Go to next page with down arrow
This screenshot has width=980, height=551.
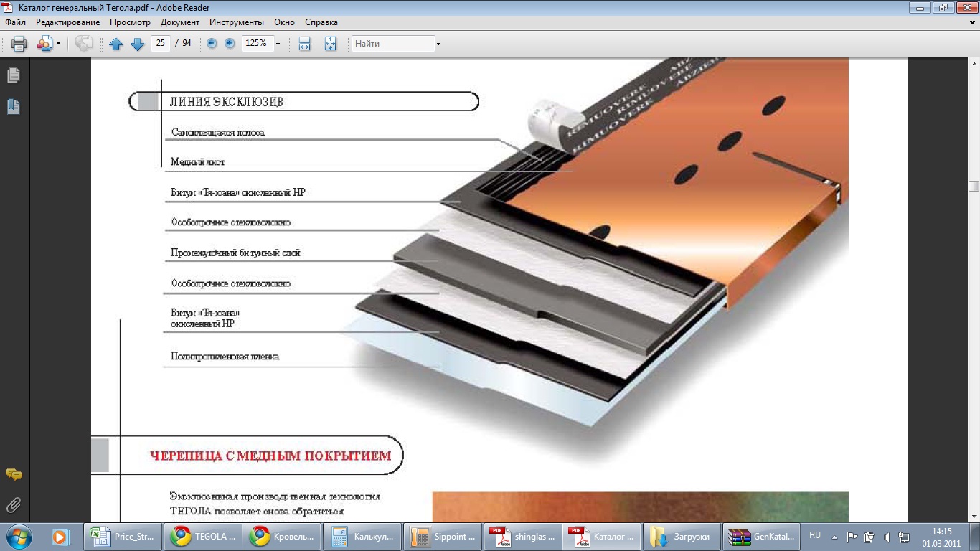pyautogui.click(x=137, y=44)
